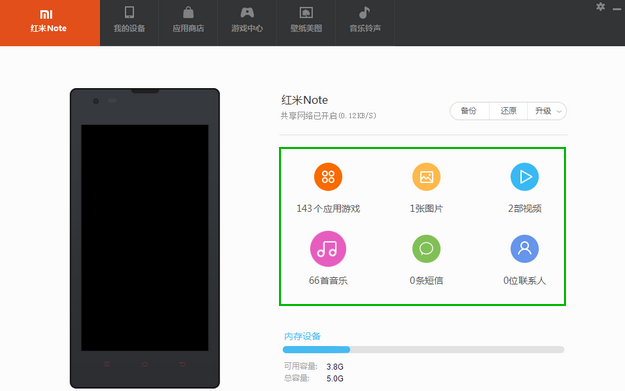Open the 2部视频 videos icon

(x=525, y=177)
